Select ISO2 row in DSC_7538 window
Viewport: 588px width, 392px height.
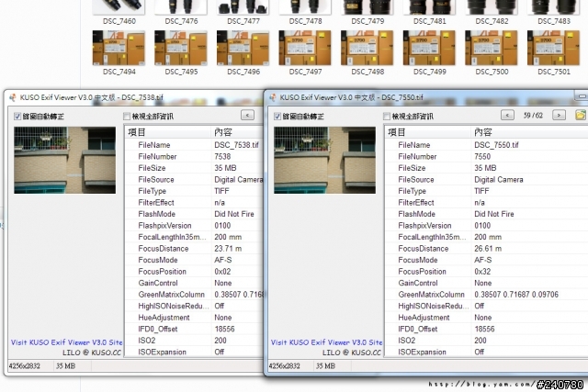194,341
